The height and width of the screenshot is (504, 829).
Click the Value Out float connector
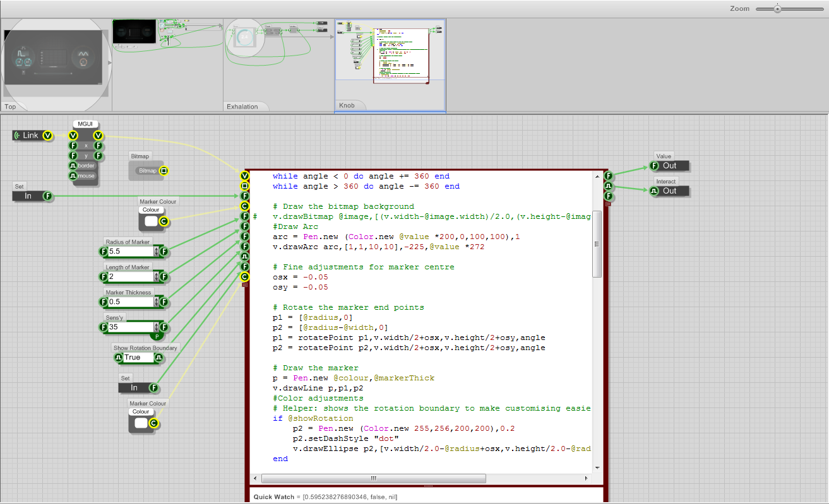[653, 166]
